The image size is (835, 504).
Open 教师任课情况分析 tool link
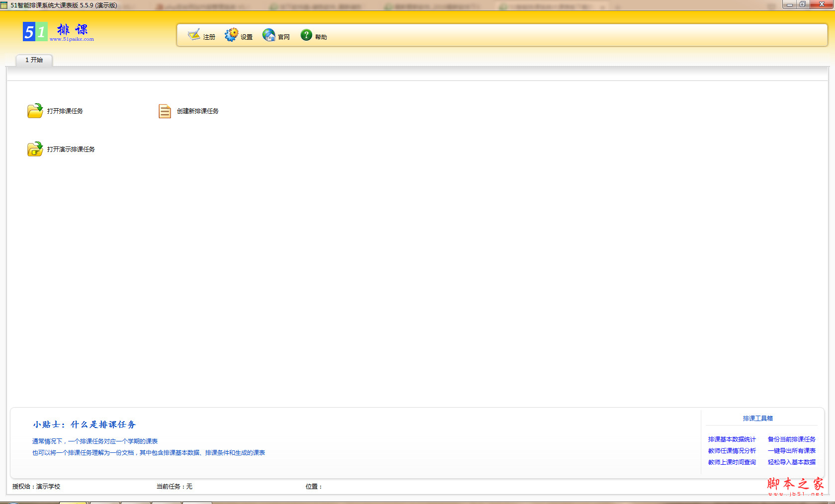[732, 451]
